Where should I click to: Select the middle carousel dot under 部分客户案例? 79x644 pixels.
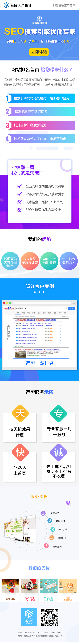coord(39,292)
